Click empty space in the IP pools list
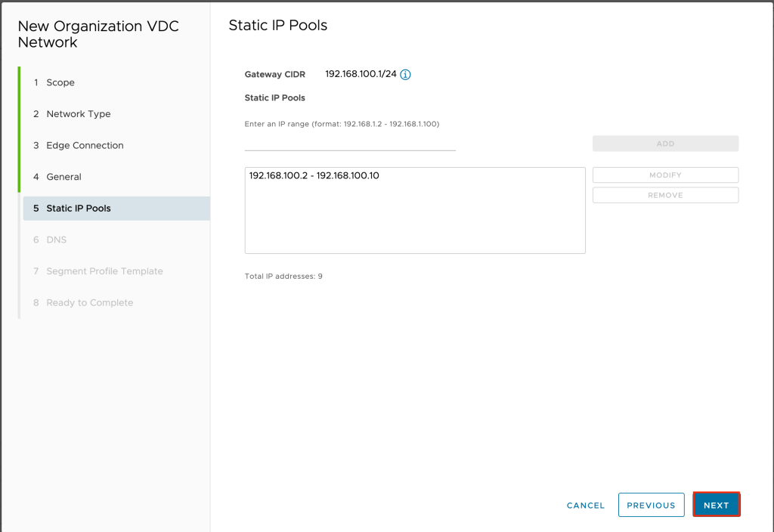Screen dimensions: 774x532 414,223
